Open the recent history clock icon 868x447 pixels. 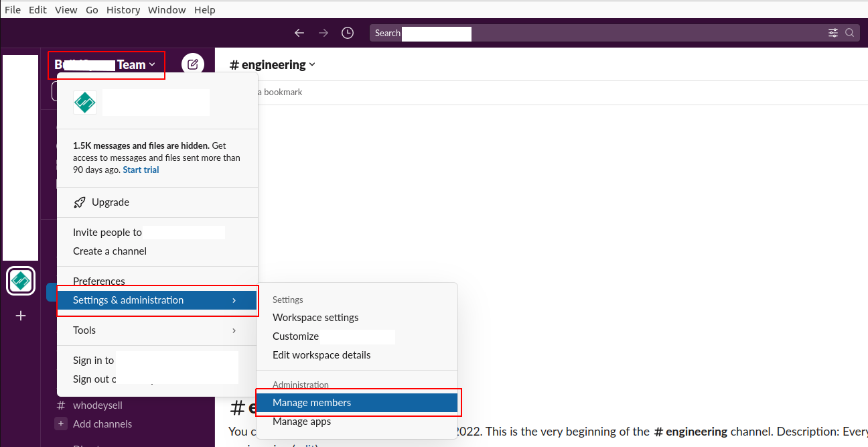(x=348, y=33)
